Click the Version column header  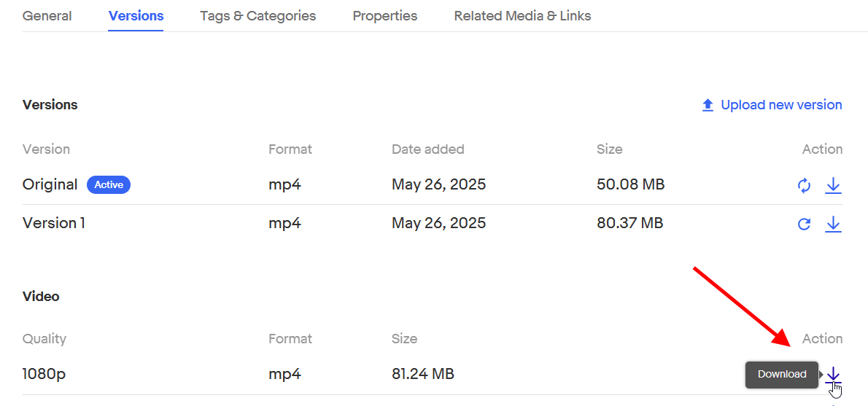[x=46, y=149]
